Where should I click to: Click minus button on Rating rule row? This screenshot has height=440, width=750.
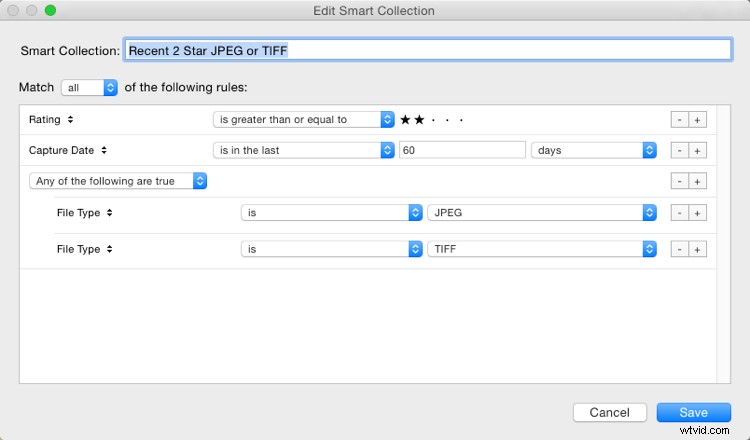tap(679, 120)
